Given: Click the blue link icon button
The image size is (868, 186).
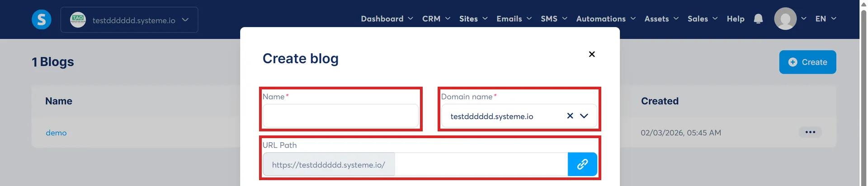Looking at the screenshot, I should pos(582,164).
